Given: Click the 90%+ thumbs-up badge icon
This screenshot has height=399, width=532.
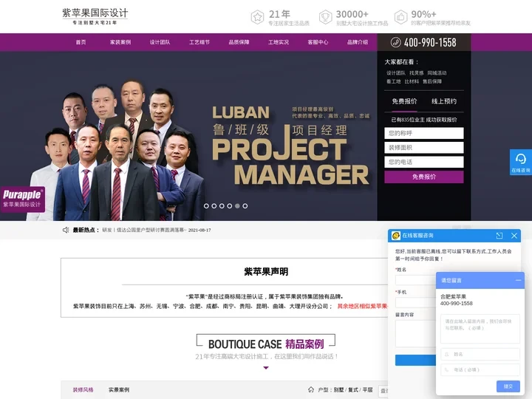Looking at the screenshot, I should [400, 17].
